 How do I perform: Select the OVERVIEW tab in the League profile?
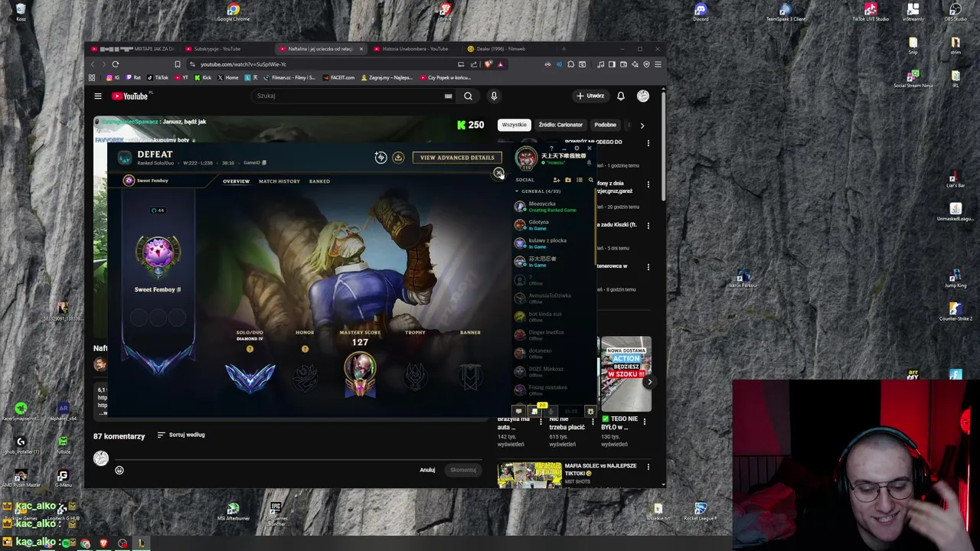pyautogui.click(x=236, y=181)
